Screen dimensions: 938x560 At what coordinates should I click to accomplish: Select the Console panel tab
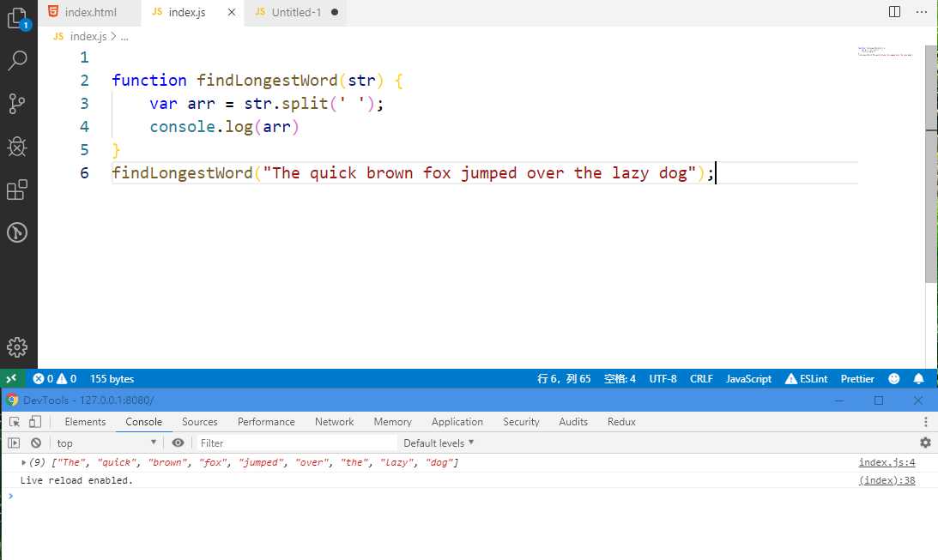click(x=143, y=422)
